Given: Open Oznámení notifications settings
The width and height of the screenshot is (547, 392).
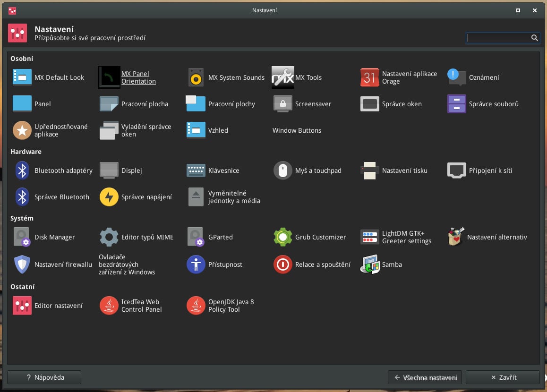Looking at the screenshot, I should coord(457,77).
